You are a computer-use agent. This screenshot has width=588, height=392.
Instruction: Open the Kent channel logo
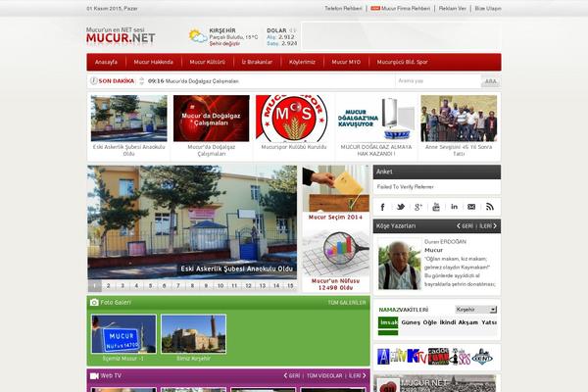(482, 357)
